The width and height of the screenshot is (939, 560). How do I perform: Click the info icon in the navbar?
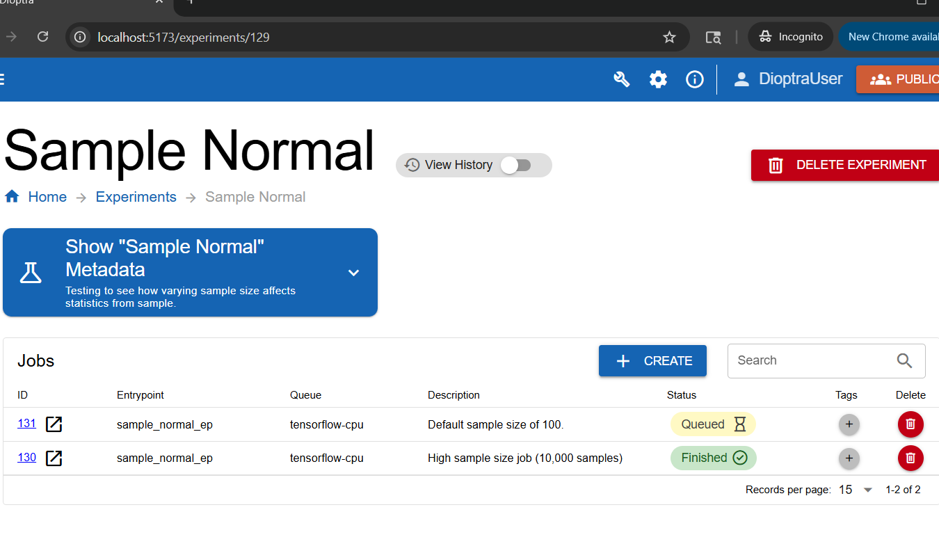[x=694, y=79]
